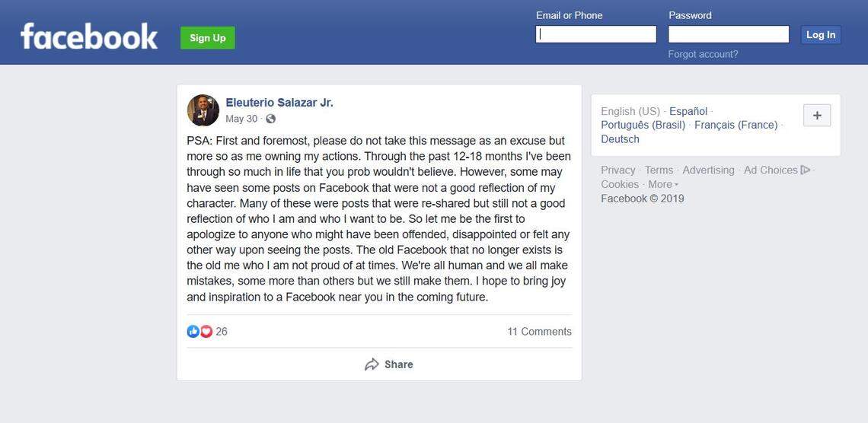The image size is (868, 423).
Task: Expand the More footer dropdown
Action: tap(662, 184)
